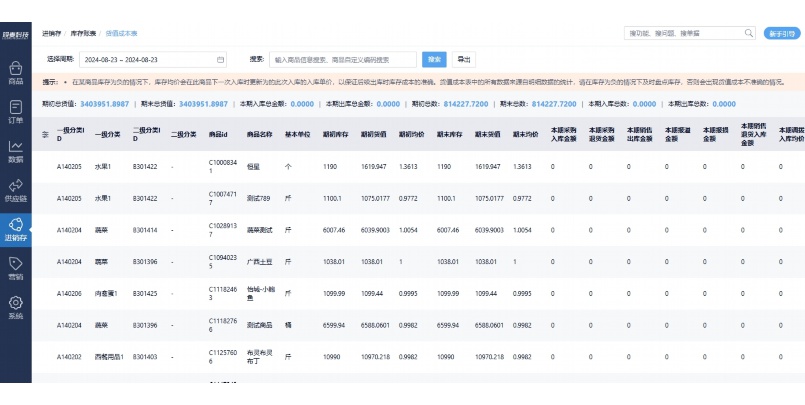
Task: Open the column settings icon in the table header
Action: click(x=45, y=134)
